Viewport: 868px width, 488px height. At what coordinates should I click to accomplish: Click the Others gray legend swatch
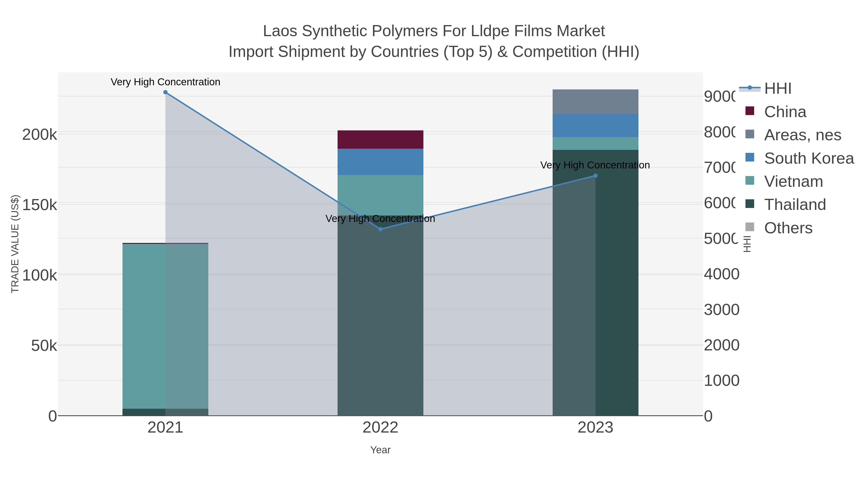tap(750, 227)
